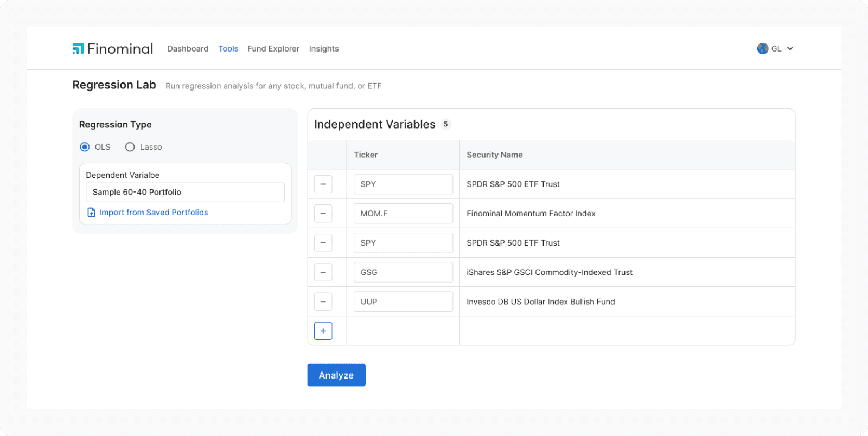Remove the MOM.F row with its minus button
868x436 pixels.
[x=323, y=214]
